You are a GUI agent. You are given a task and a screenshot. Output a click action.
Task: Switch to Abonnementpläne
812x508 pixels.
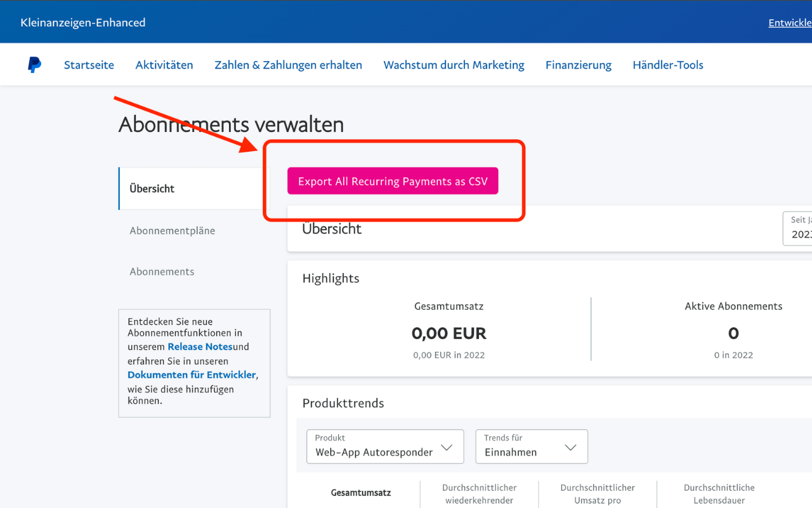tap(172, 231)
